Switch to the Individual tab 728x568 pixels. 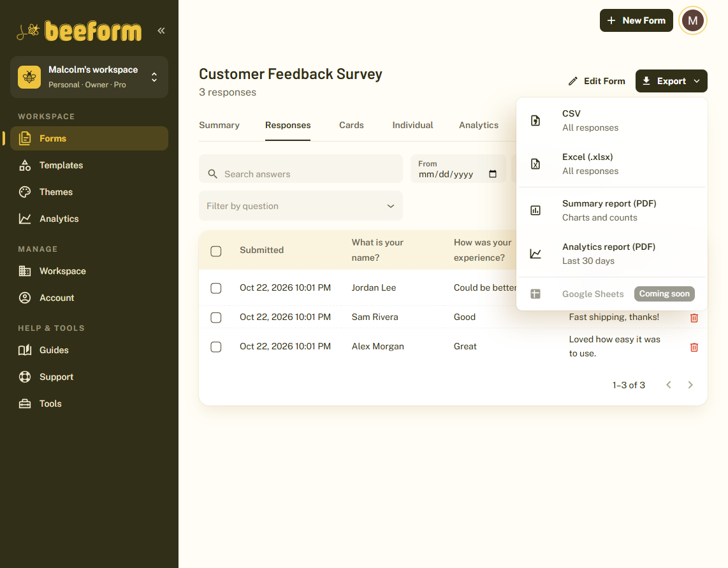click(x=412, y=125)
